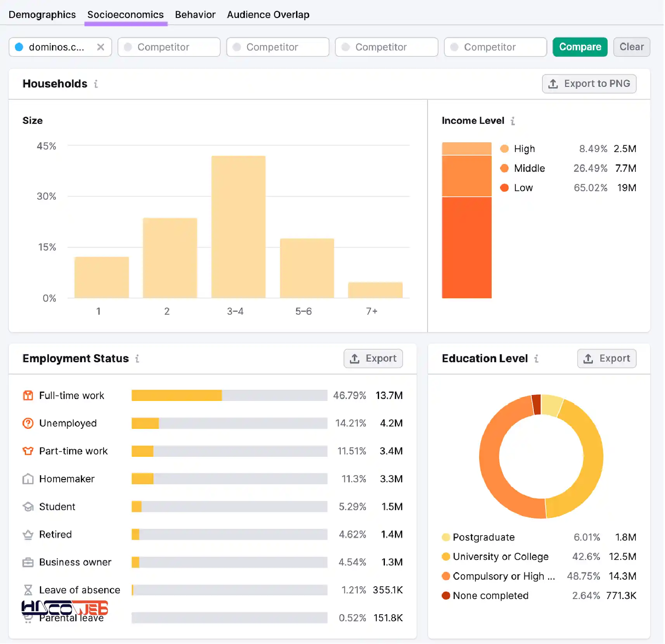Click the 771.3K none completed count
Viewport: 665px width, 644px height.
[621, 596]
